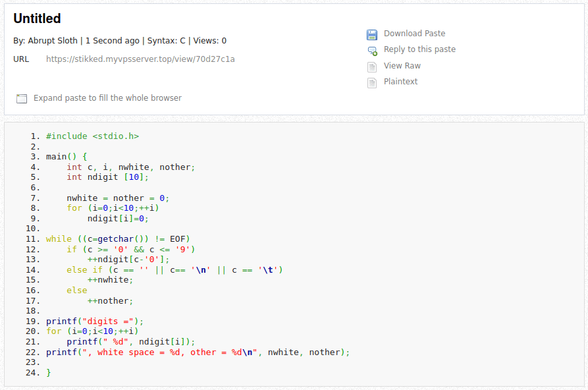View the raw version of the paste
588x390 pixels.
click(401, 65)
